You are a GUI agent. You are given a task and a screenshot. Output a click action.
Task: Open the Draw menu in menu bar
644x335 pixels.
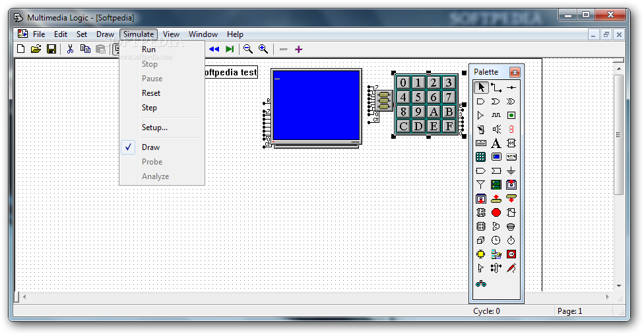tap(105, 34)
